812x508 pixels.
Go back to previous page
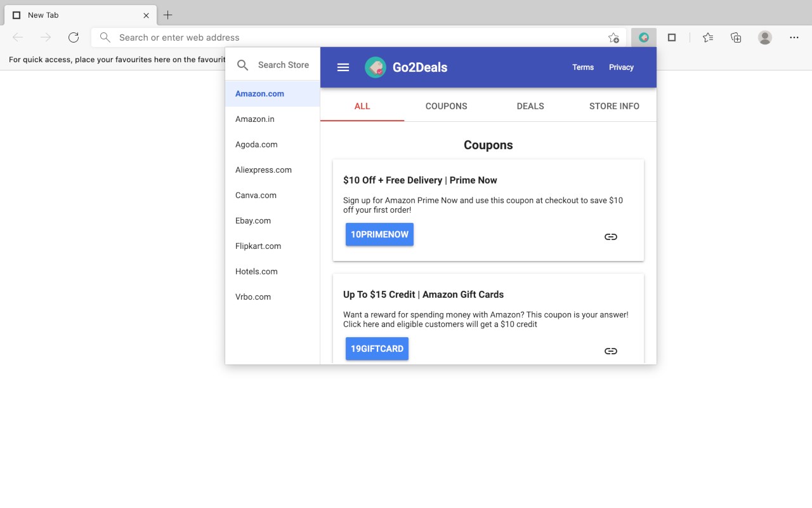pos(18,37)
